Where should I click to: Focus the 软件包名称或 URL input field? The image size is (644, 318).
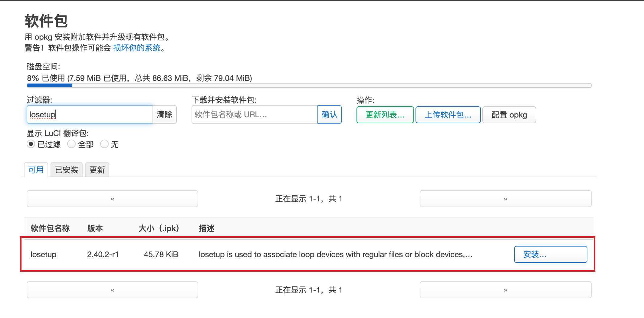(x=254, y=114)
